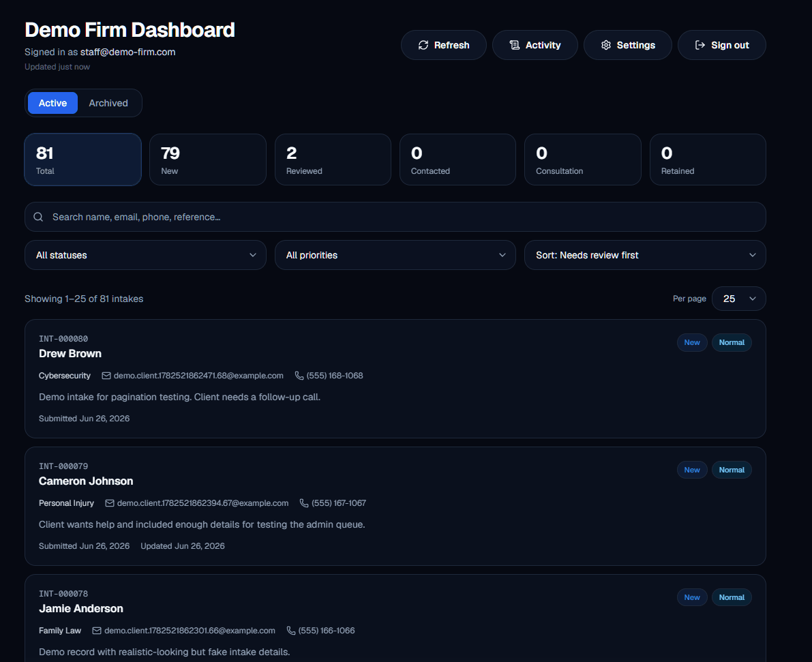
Task: Click the phone icon on Jamie Anderson's card
Action: [x=291, y=631]
